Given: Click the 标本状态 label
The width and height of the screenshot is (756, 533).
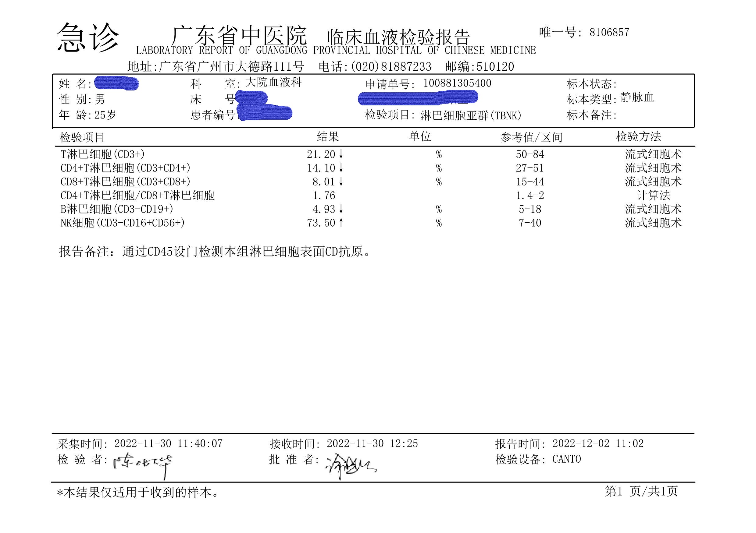Looking at the screenshot, I should 592,84.
